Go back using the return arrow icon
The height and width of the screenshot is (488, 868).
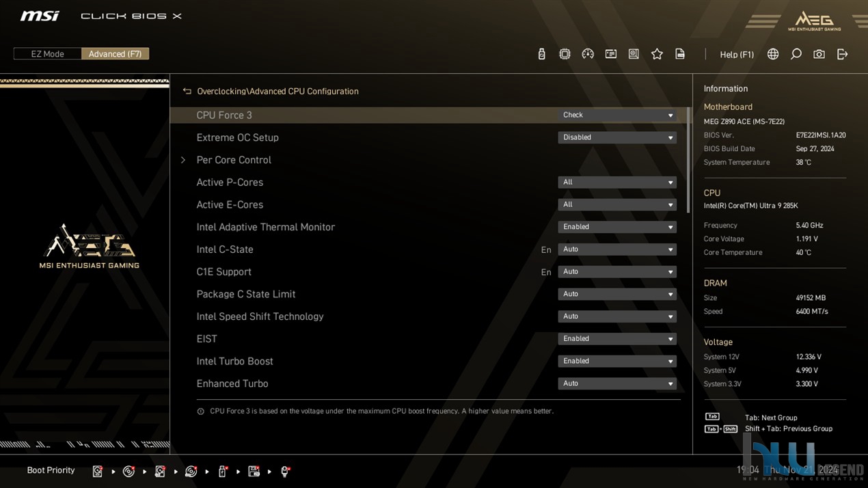(187, 91)
